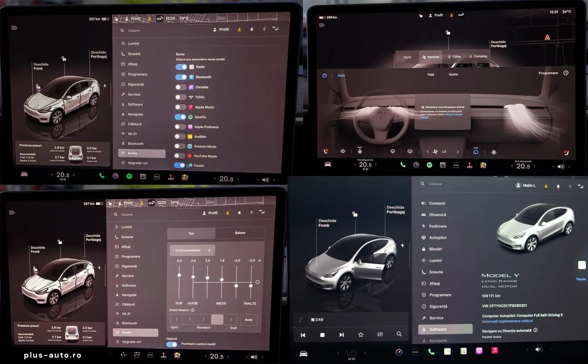Image resolution: width=588 pixels, height=364 pixels.
Task: Click the Apple Music icon on Software screen dock
Action: pyautogui.click(x=495, y=351)
